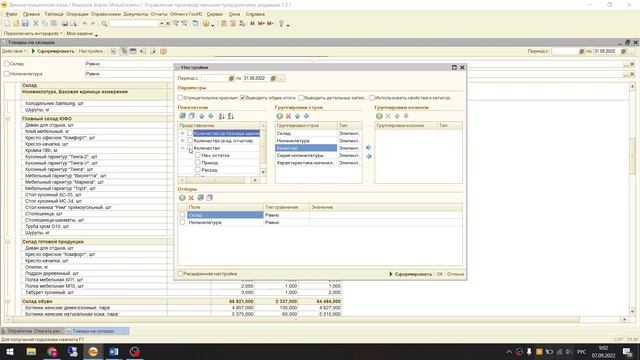
Task: Check the 'Расход' indicator checkbox
Action: [x=198, y=170]
